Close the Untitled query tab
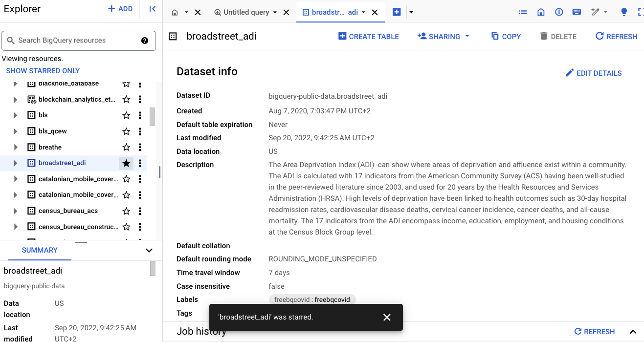The width and height of the screenshot is (644, 342). tap(286, 12)
